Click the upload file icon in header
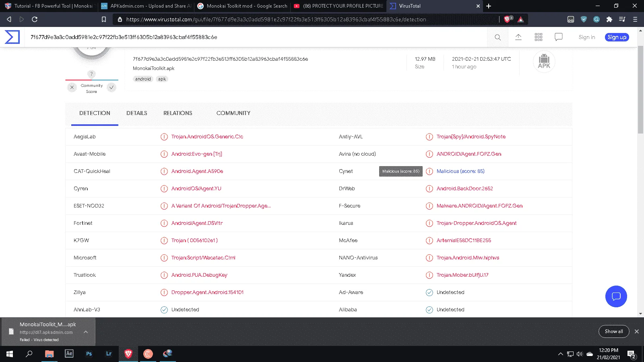 [518, 37]
